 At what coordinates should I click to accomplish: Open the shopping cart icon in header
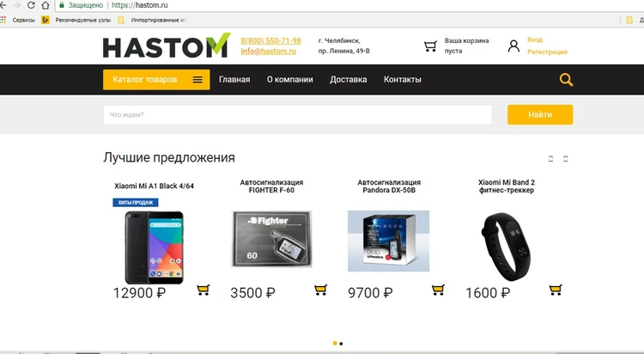(x=430, y=46)
